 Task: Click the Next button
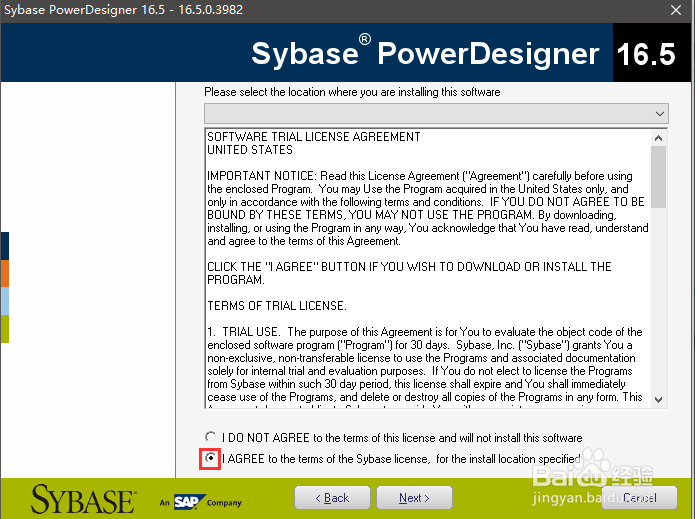point(414,498)
